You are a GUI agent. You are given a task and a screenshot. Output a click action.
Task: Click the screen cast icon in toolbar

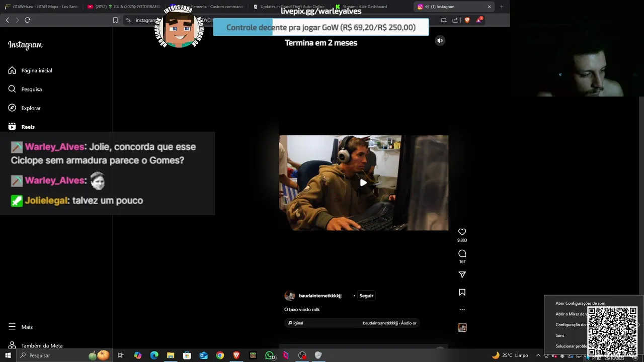[443, 20]
